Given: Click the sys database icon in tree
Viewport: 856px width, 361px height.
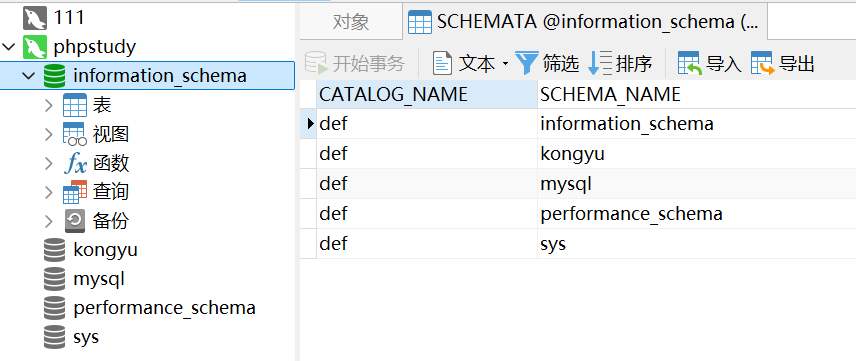Looking at the screenshot, I should (x=54, y=337).
